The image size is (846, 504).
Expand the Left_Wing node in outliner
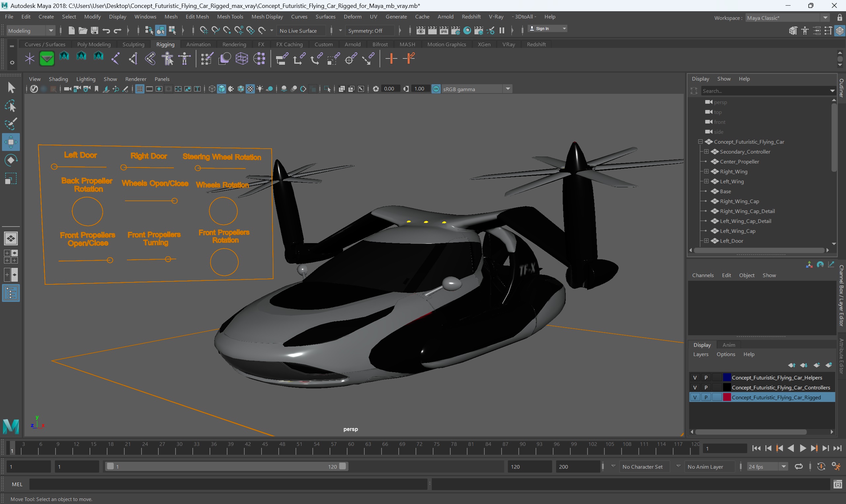pos(705,181)
